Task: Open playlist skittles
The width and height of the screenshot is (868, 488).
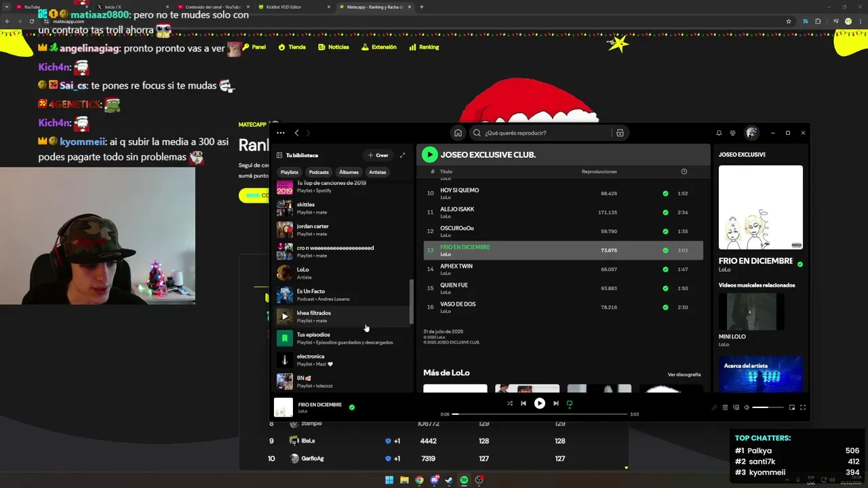Action: [342, 207]
